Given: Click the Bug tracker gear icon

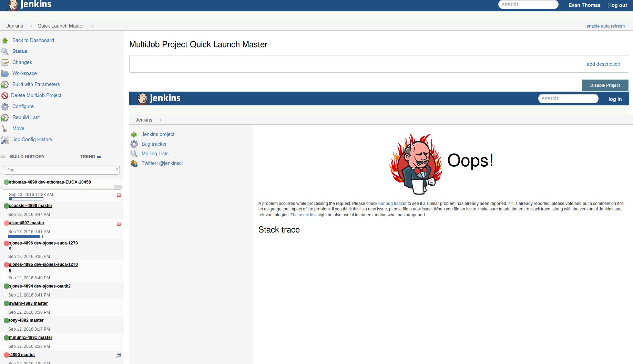Looking at the screenshot, I should point(134,144).
